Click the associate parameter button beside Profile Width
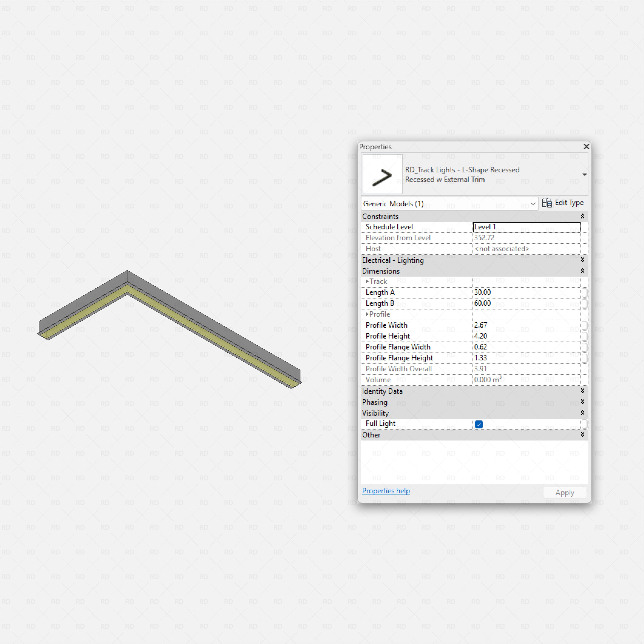 pos(585,325)
